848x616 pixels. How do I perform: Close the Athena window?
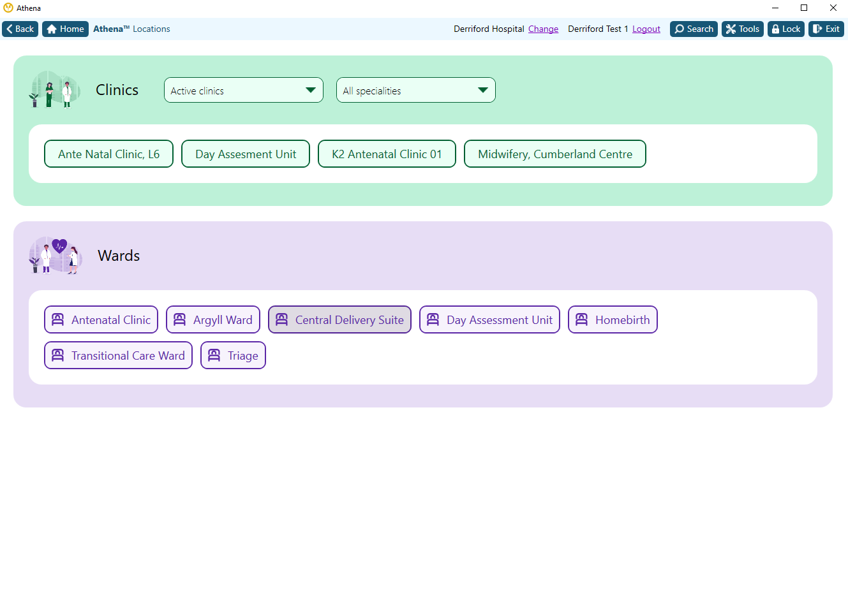[x=833, y=8]
